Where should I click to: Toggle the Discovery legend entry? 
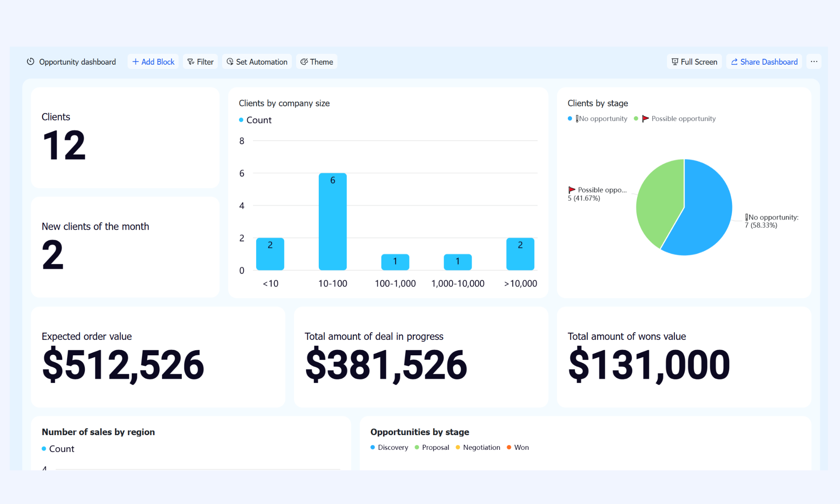pyautogui.click(x=389, y=448)
